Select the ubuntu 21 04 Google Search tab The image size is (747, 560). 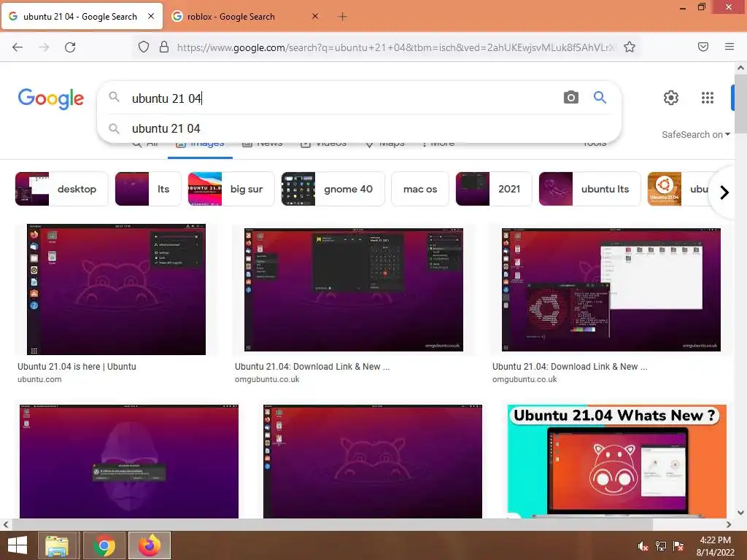click(82, 17)
